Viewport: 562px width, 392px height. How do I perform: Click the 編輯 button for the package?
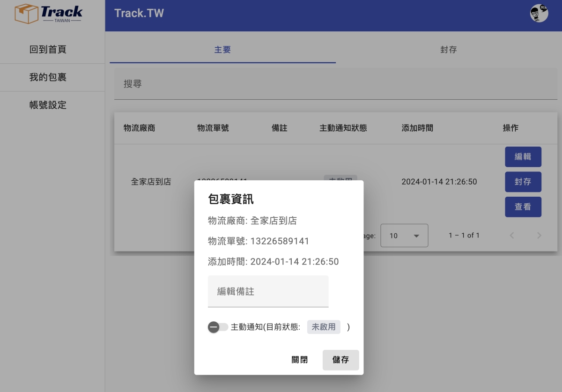point(523,157)
